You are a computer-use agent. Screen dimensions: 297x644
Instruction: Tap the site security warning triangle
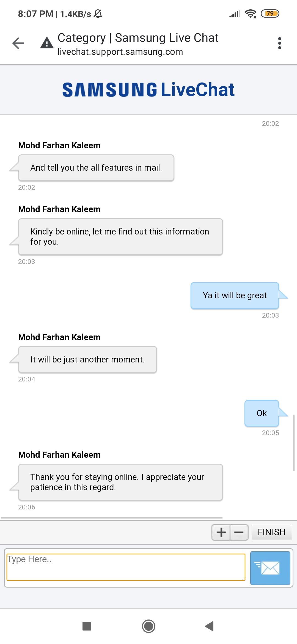pyautogui.click(x=47, y=43)
